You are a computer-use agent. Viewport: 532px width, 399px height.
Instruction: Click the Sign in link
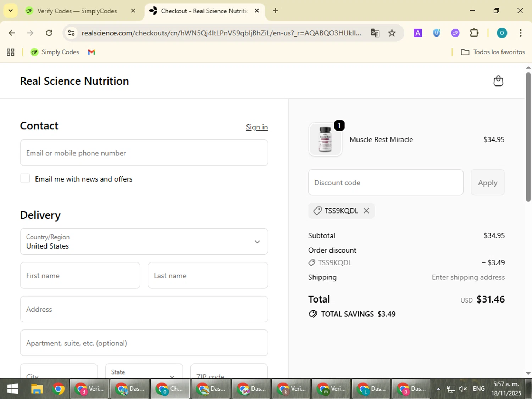point(257,127)
